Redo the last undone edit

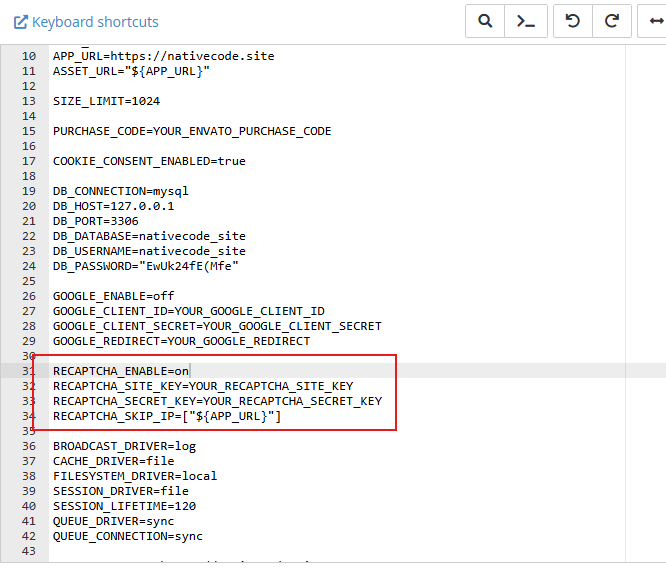click(612, 21)
